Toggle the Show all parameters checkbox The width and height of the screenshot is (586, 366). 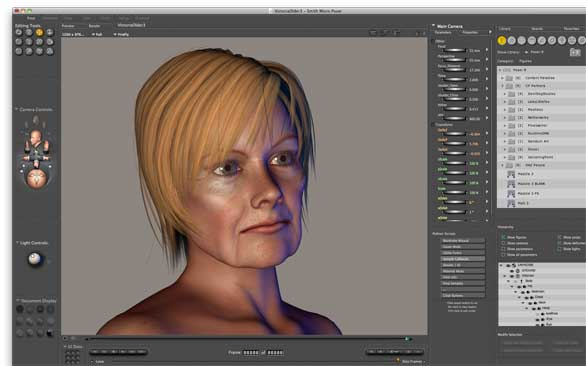click(503, 255)
